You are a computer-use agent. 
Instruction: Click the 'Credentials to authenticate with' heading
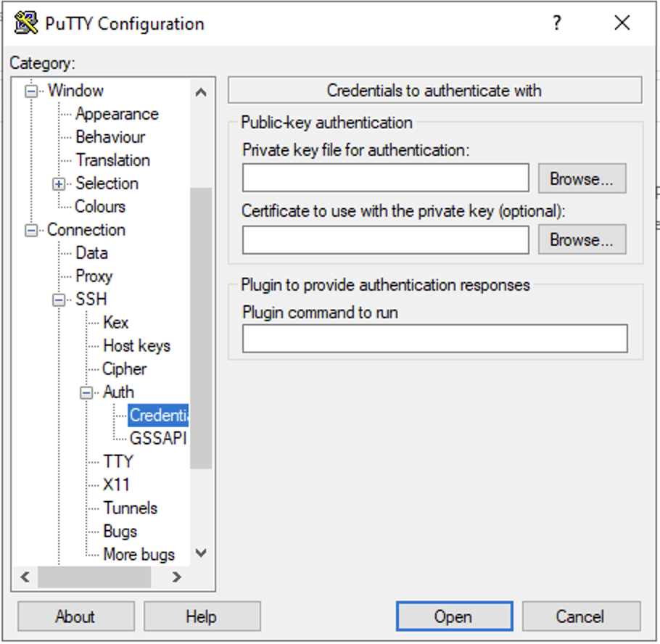click(434, 91)
